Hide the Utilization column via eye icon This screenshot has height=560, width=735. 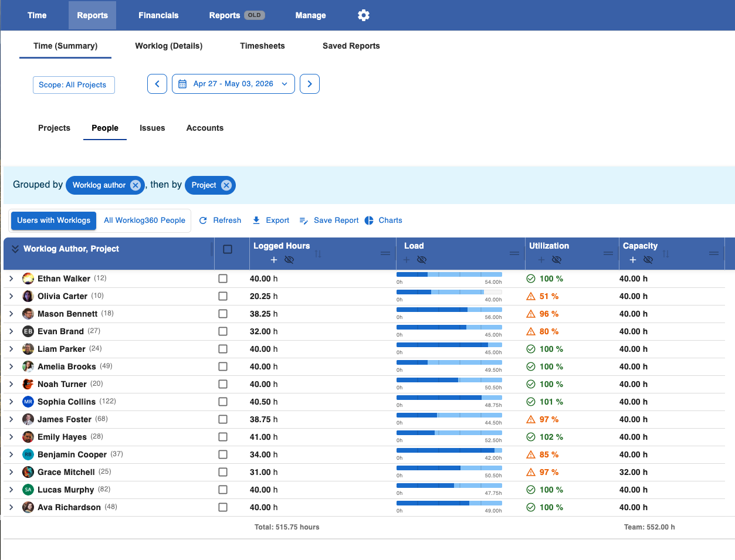tap(557, 260)
